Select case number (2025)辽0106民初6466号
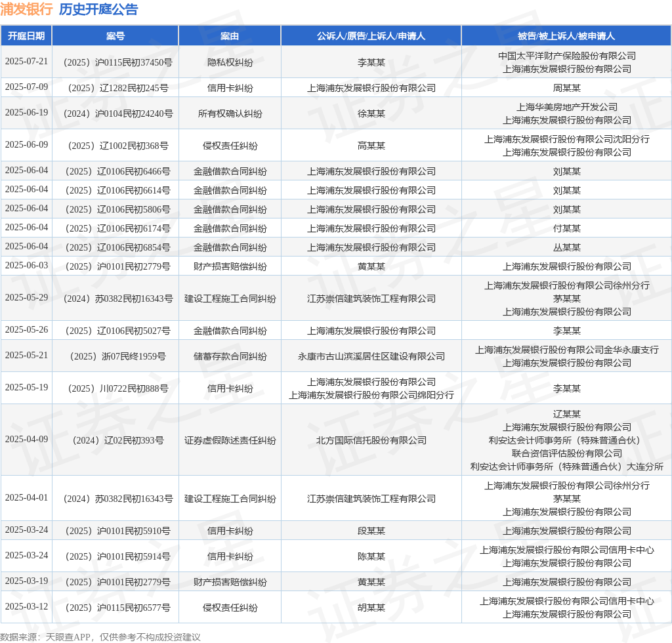The image size is (672, 643). point(118,172)
